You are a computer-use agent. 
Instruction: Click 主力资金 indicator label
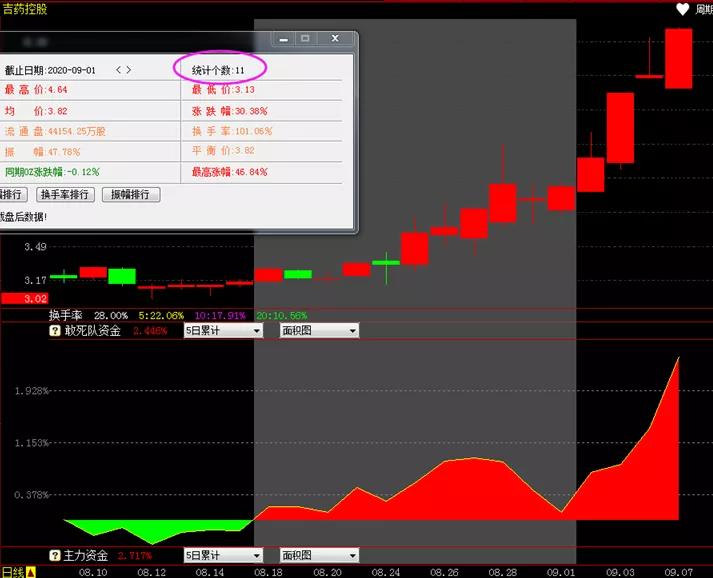85,555
